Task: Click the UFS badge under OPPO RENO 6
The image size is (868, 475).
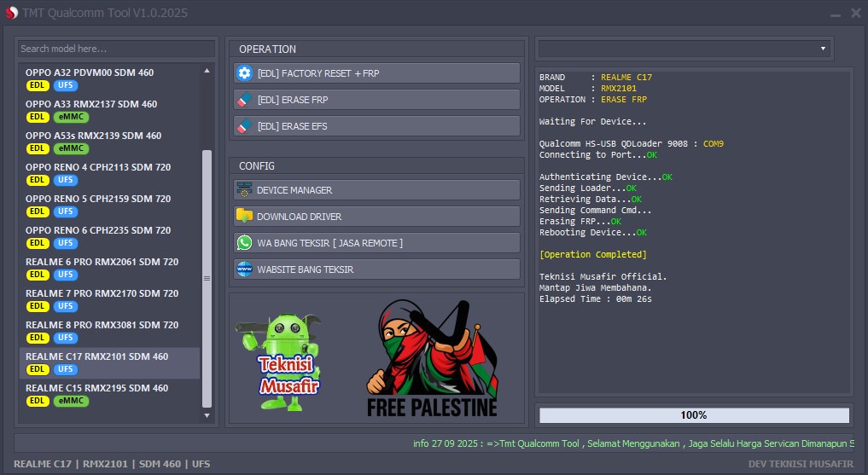Action: click(66, 243)
